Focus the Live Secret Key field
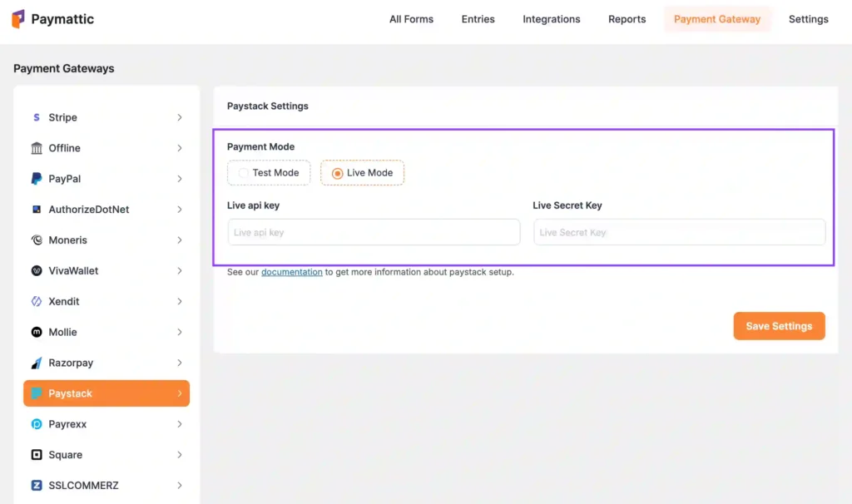The image size is (852, 504). [x=679, y=232]
